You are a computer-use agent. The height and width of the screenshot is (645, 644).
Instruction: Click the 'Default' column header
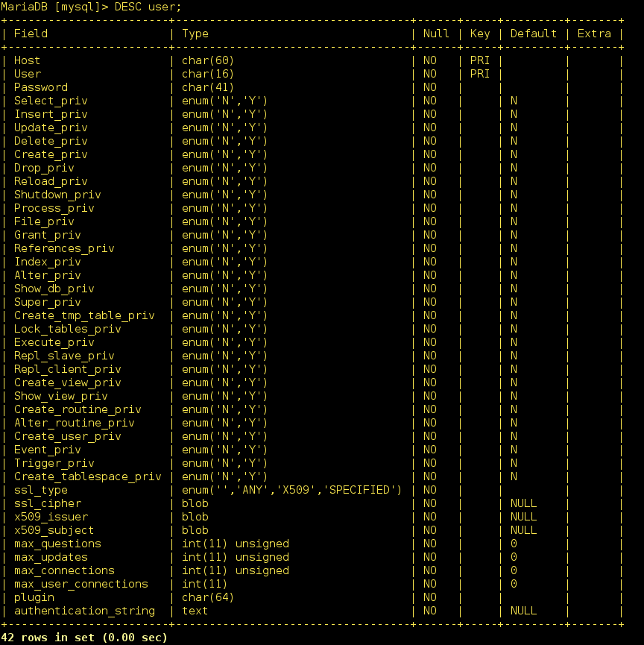point(534,34)
